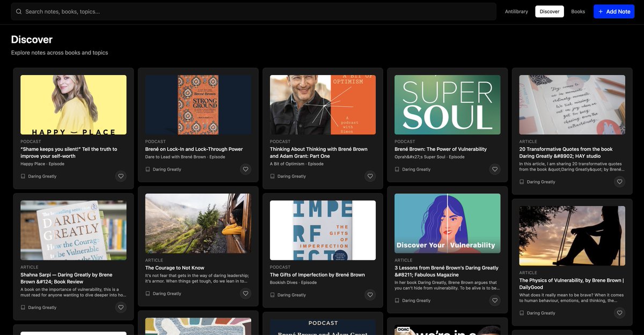
Task: Open "Shame keeps you silent!" episode title
Action: coord(69,152)
